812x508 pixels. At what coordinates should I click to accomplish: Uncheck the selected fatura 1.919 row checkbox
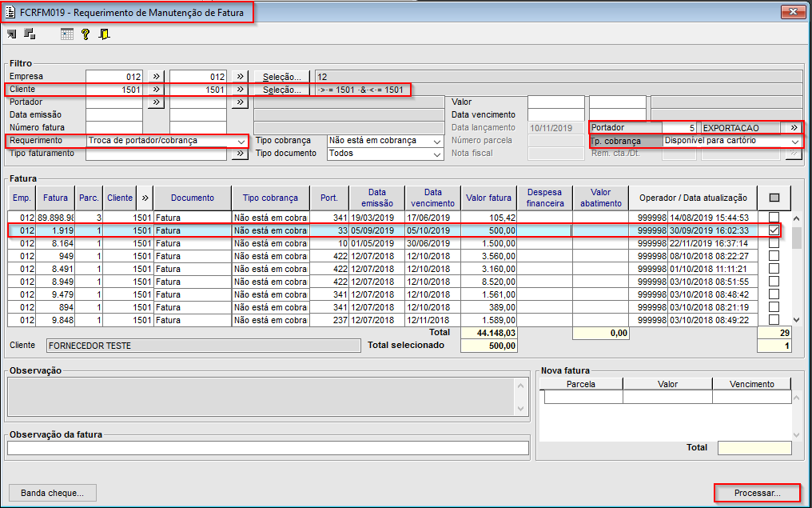[x=774, y=230]
